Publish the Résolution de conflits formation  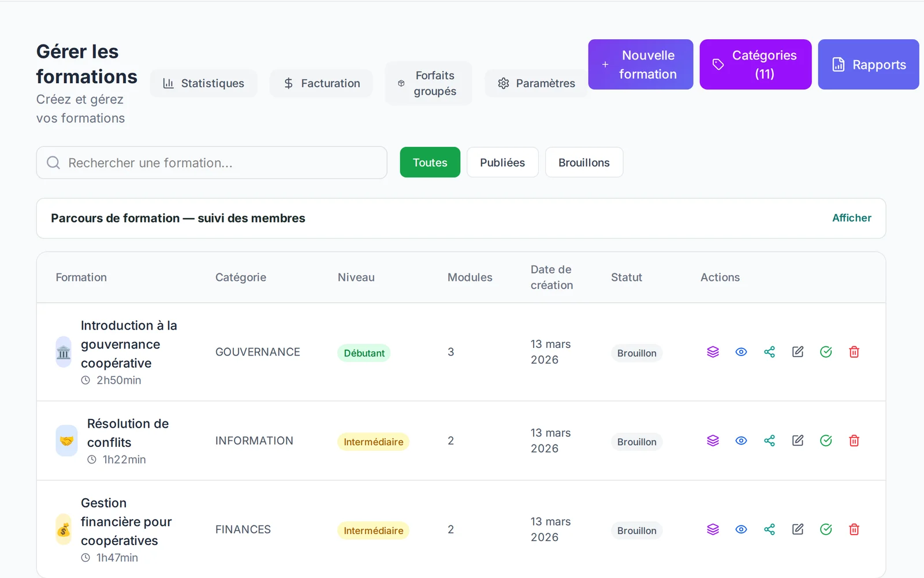[826, 440]
